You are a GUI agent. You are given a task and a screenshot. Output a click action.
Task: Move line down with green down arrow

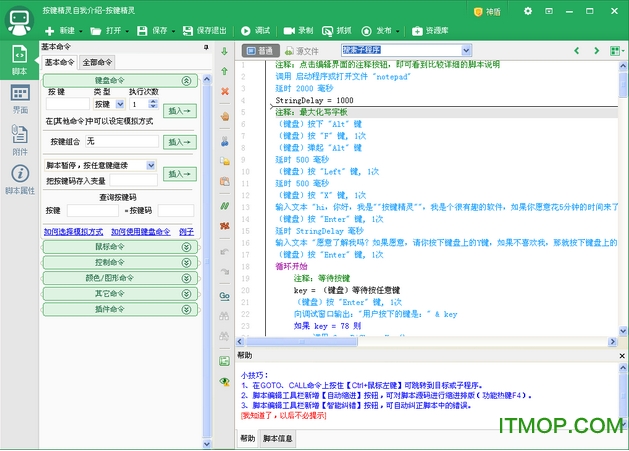225,51
